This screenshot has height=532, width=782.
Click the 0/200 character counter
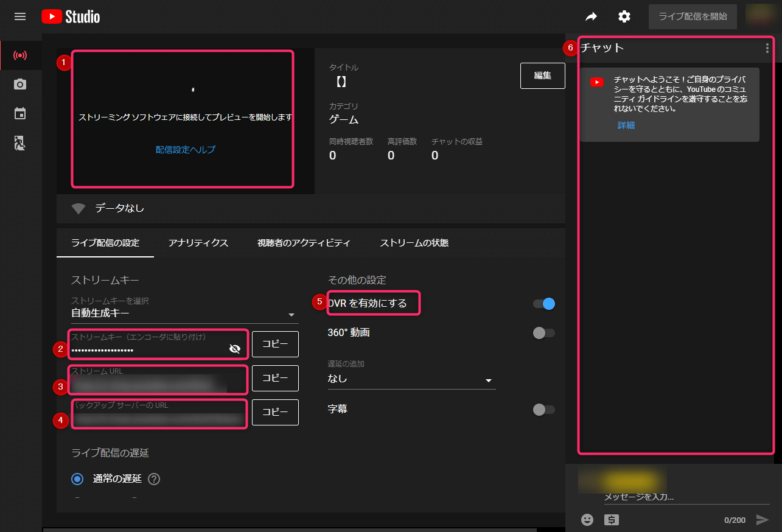735,520
